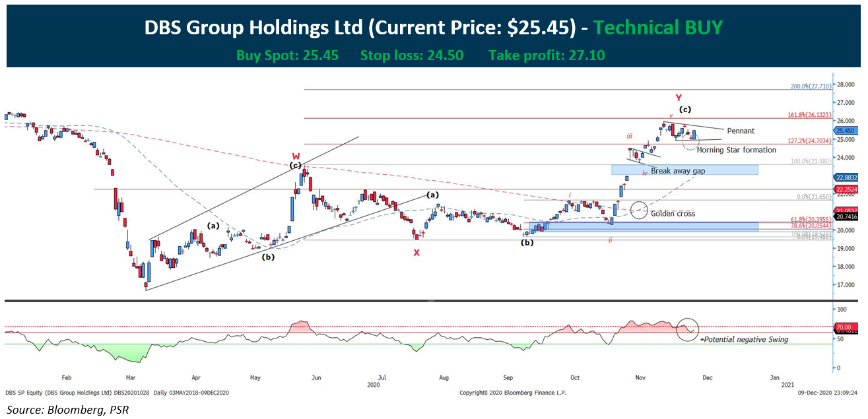Click the red 70.00 RSI level tag

click(x=846, y=326)
